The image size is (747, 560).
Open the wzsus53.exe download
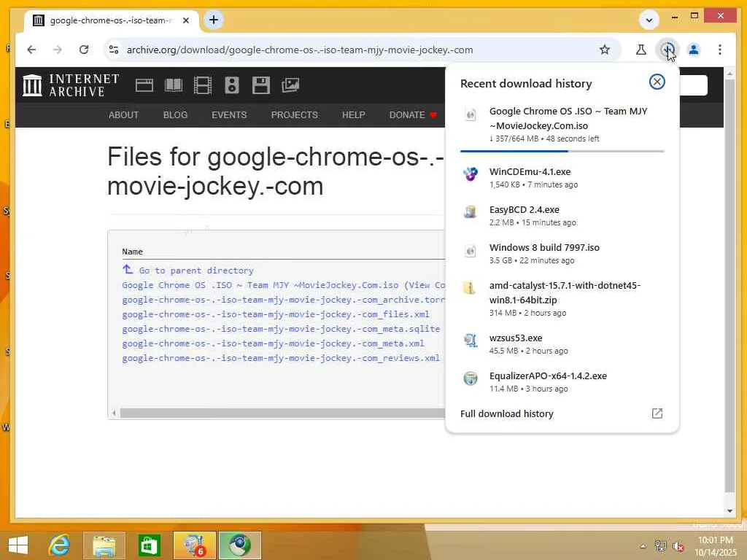pyautogui.click(x=562, y=344)
